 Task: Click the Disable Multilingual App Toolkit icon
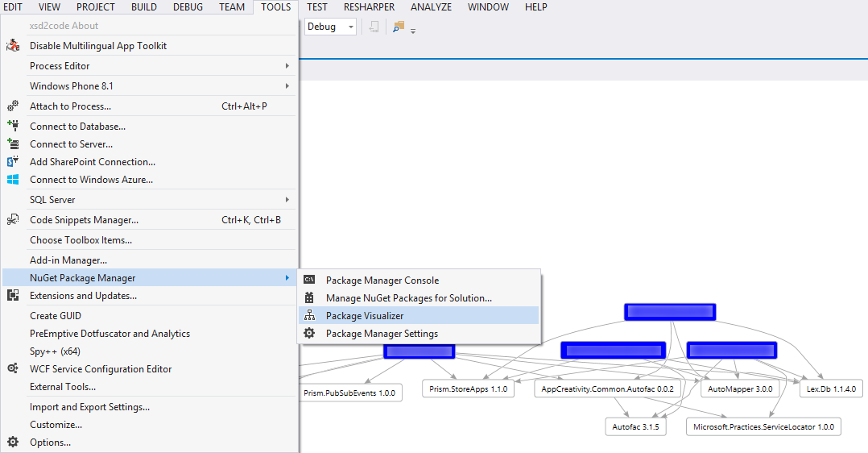[13, 45]
